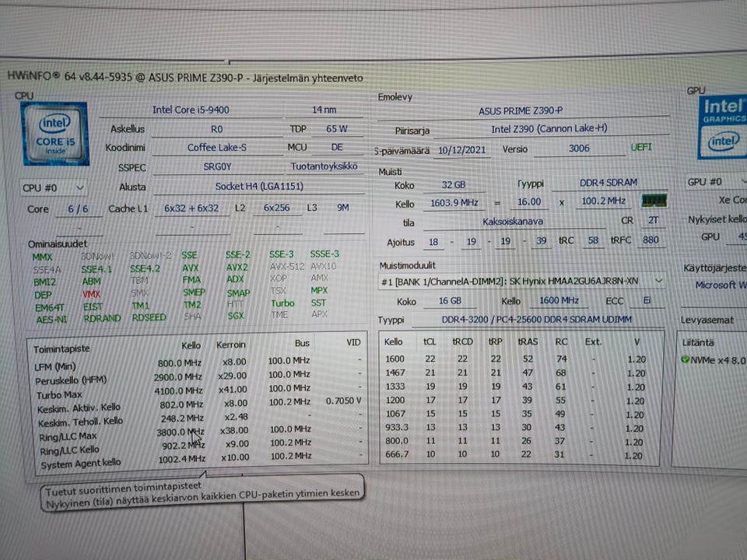The width and height of the screenshot is (747, 560).
Task: Click the chipset Intel Z390 (Cannon Lake-H)
Action: 549,128
